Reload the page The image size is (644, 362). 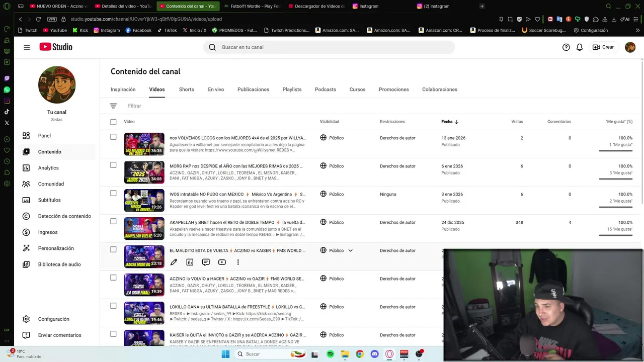click(x=38, y=19)
